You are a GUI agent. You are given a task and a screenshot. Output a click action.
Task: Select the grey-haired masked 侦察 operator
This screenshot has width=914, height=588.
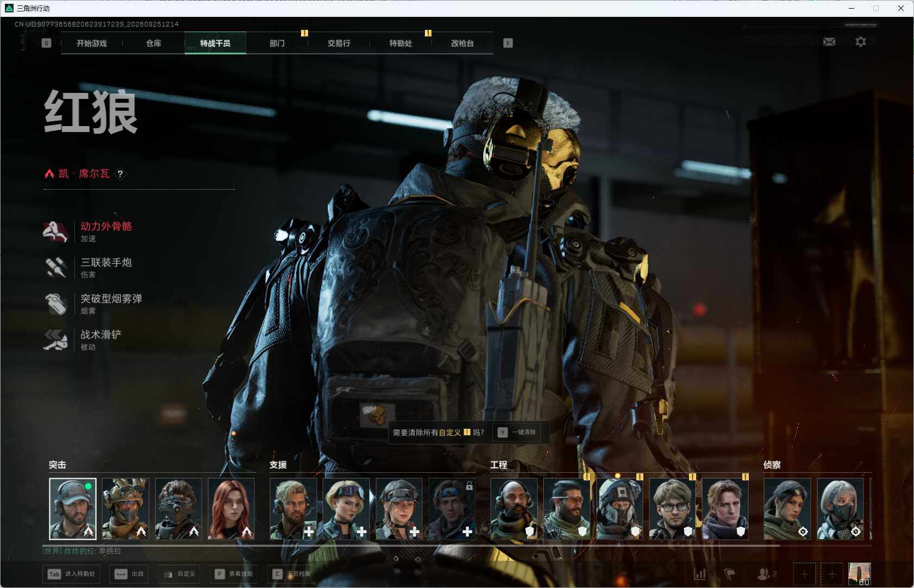[840, 509]
